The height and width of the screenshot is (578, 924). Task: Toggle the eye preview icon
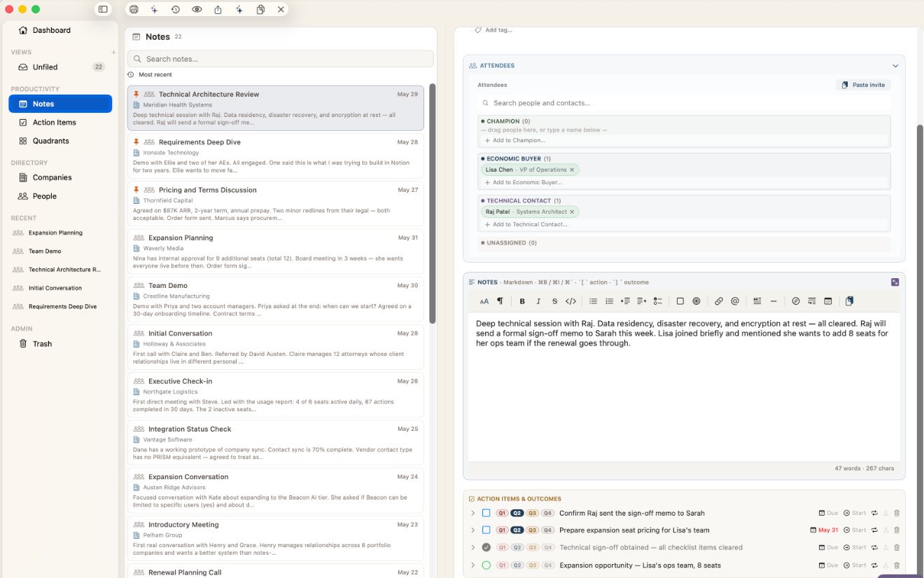(x=197, y=9)
